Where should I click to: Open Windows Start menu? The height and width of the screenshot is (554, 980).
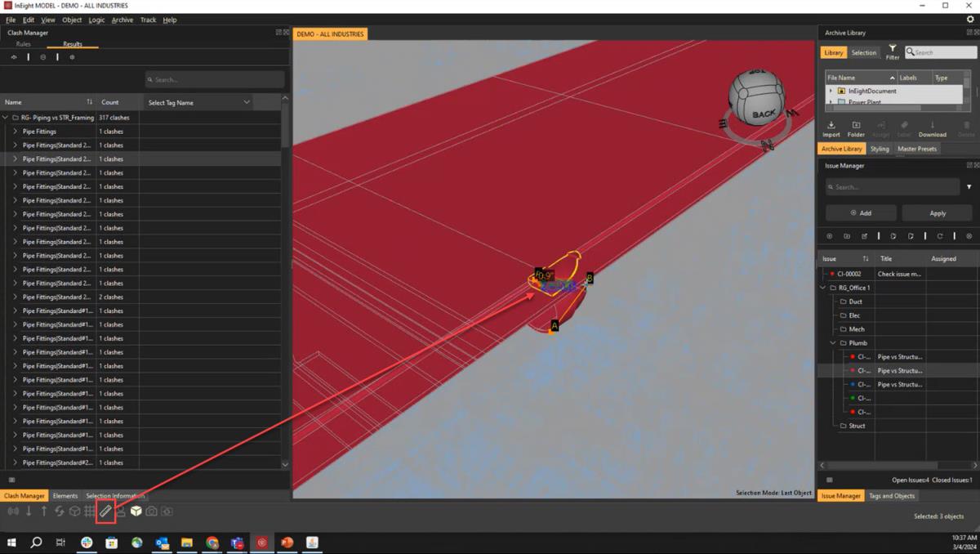(11, 543)
